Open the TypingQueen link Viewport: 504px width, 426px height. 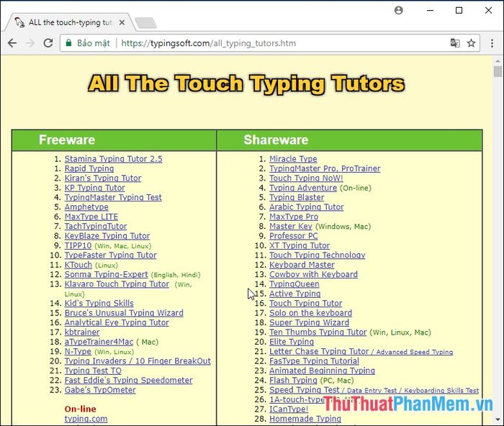pyautogui.click(x=294, y=284)
